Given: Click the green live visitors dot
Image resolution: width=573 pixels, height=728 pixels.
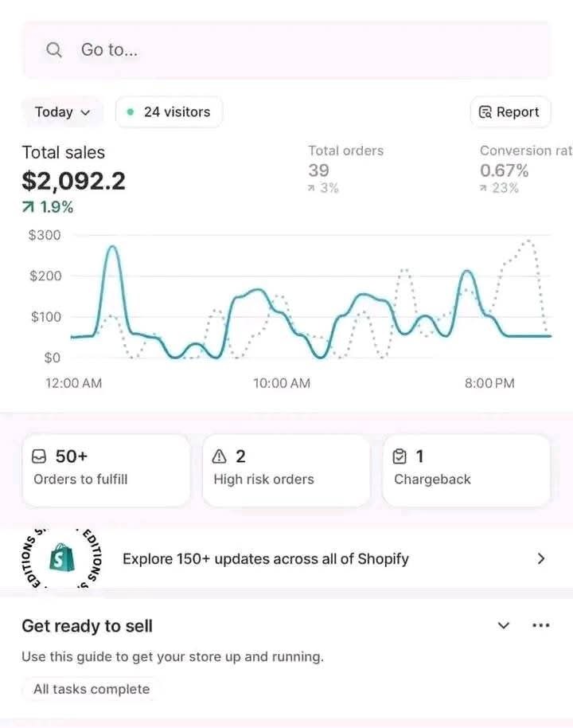Looking at the screenshot, I should pos(131,112).
